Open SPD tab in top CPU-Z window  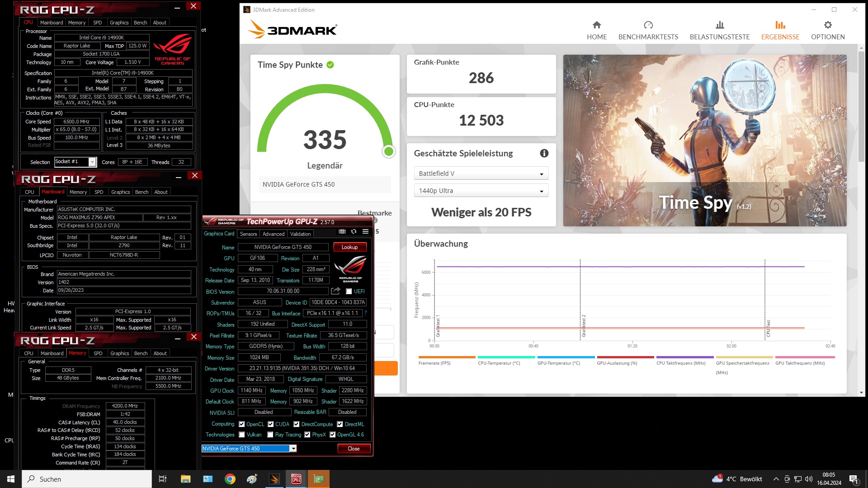(x=98, y=23)
